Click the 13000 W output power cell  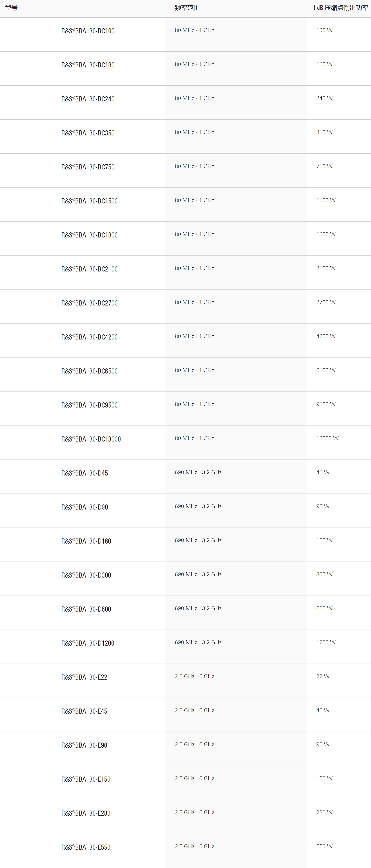click(327, 438)
